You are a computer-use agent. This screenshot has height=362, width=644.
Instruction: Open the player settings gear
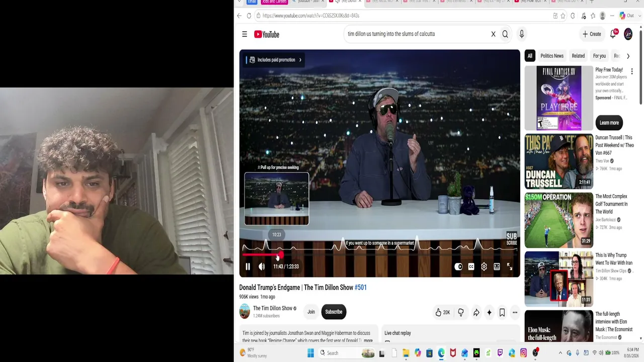(x=484, y=267)
